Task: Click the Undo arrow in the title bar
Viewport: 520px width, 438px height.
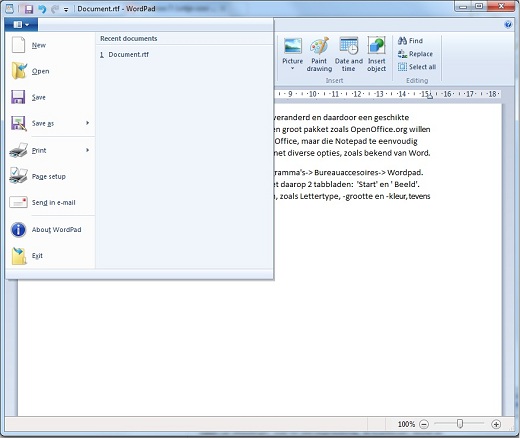Action: 42,9
